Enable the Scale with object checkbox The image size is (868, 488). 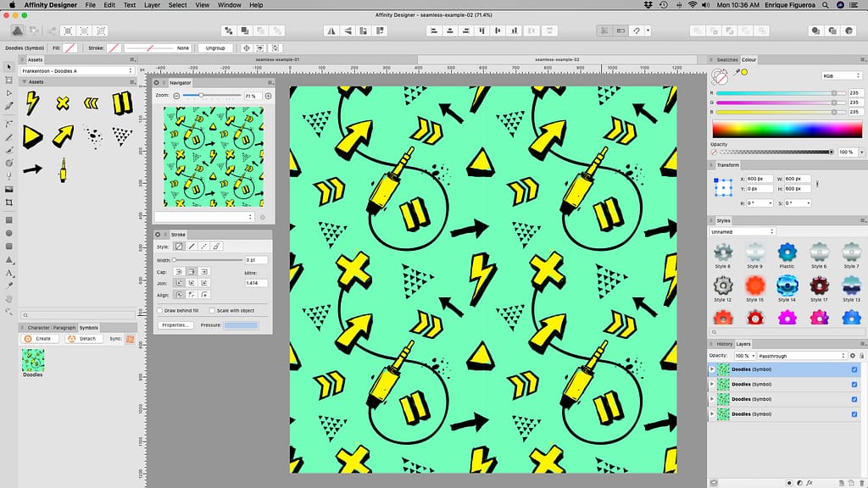213,311
